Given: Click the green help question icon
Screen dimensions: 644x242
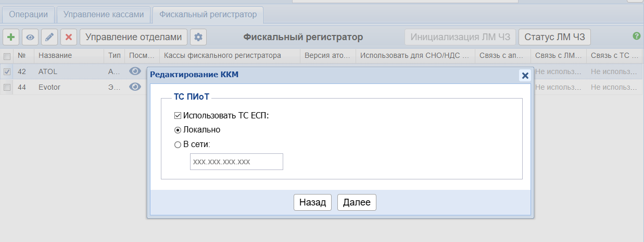Looking at the screenshot, I should 636,36.
